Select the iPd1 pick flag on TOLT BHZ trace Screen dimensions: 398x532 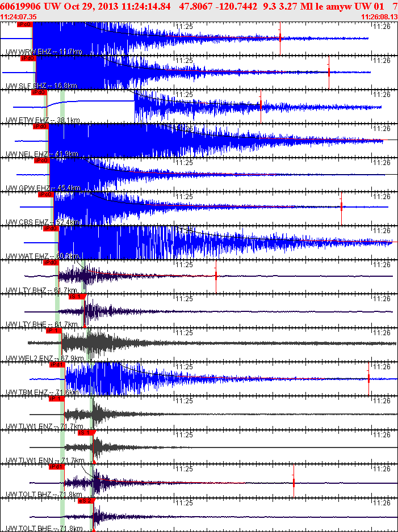(x=57, y=467)
